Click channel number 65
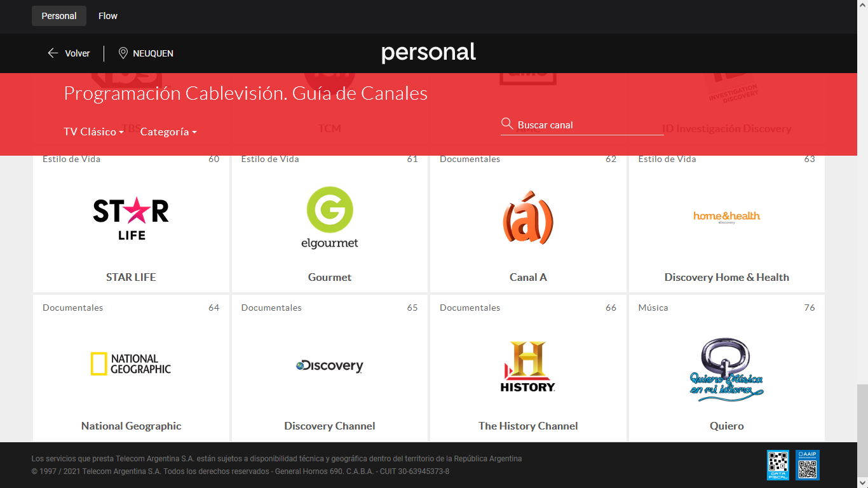 pyautogui.click(x=412, y=308)
